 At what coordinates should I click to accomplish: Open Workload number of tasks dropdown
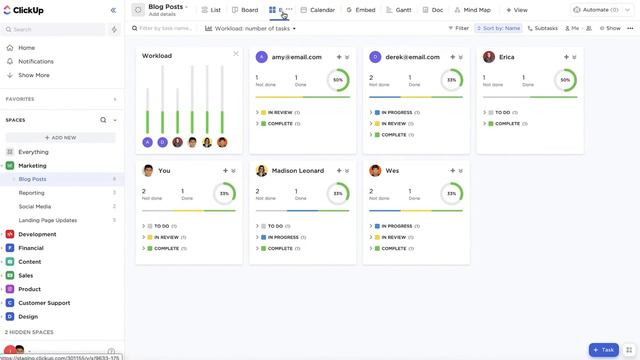(x=251, y=29)
